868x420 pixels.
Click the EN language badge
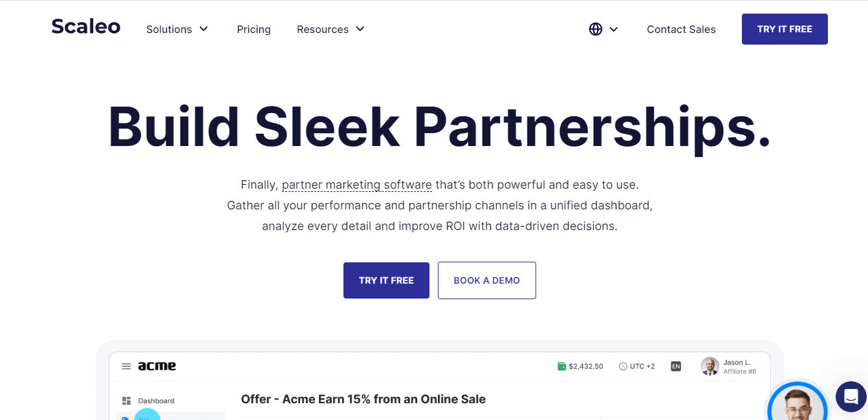point(676,366)
